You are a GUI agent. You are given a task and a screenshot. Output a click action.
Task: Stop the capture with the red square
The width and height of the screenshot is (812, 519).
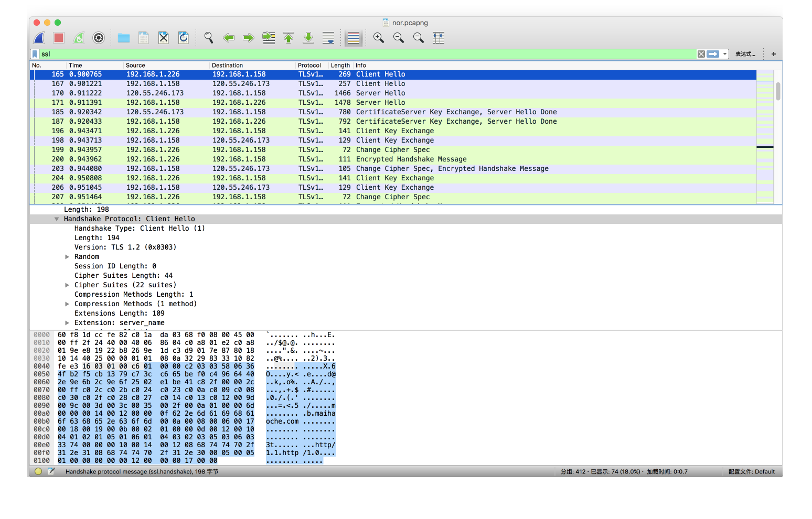click(x=59, y=38)
